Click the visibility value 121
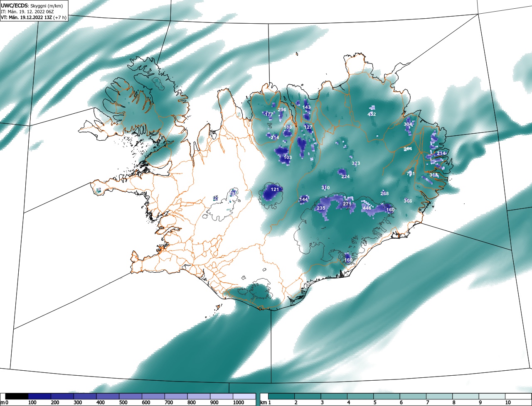Image resolution: width=532 pixels, height=406 pixels. tap(275, 189)
